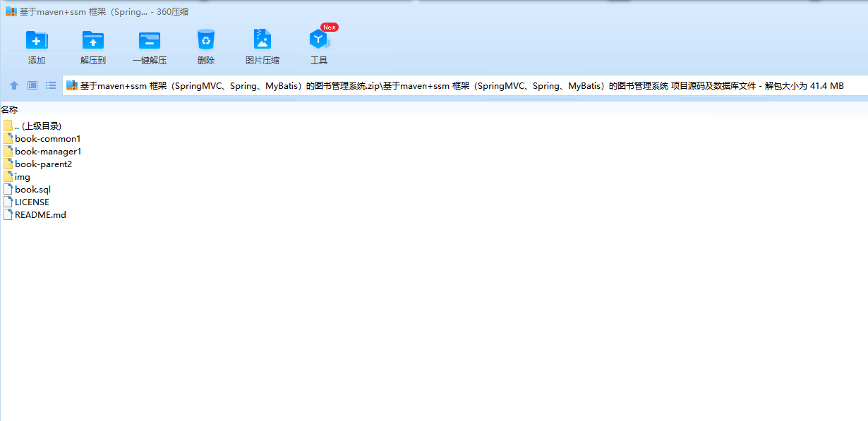Click the One-click Extract (一键解压) icon
This screenshot has width=868, height=421.
150,39
